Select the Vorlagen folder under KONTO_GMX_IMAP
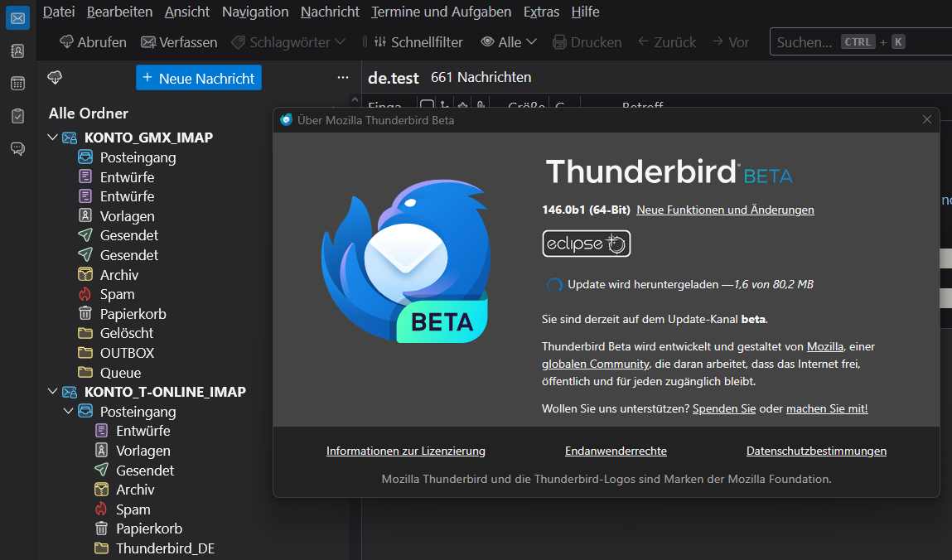The image size is (952, 560). tap(127, 216)
